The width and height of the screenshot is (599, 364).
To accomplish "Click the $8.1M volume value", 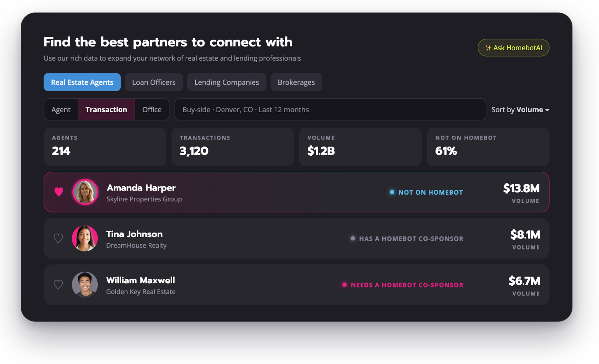I will tap(525, 235).
